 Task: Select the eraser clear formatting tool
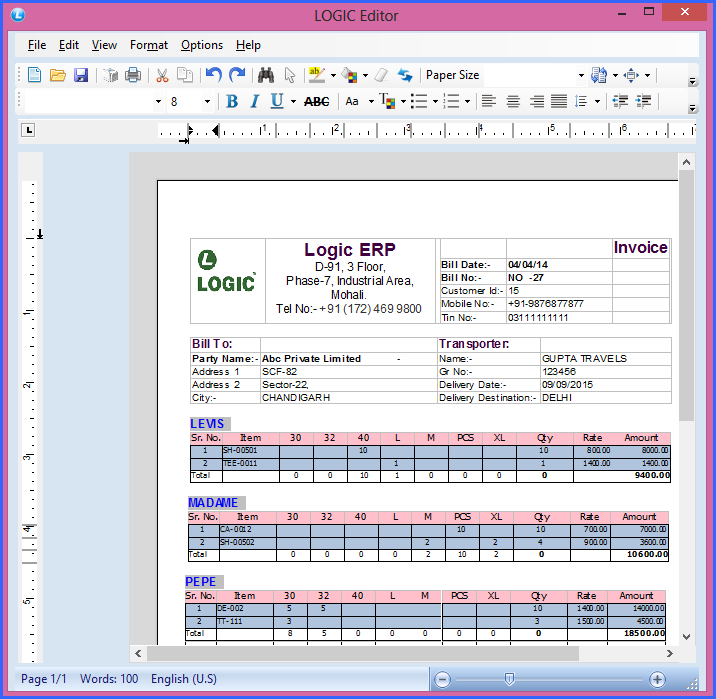click(381, 75)
